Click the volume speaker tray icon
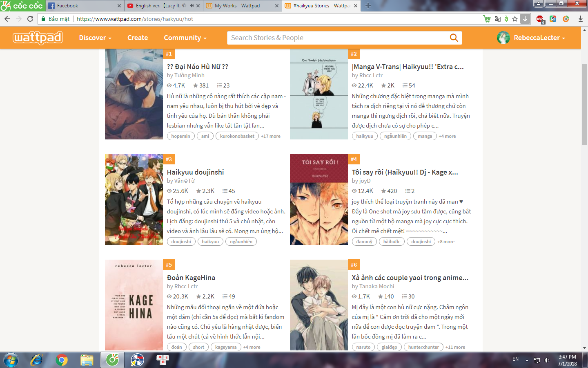588x368 pixels. pos(547,360)
